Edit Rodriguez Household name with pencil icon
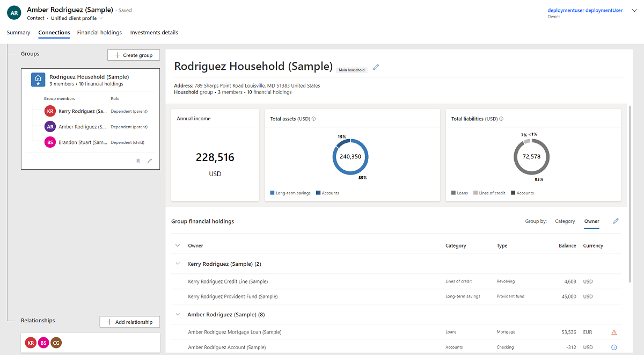 click(376, 67)
